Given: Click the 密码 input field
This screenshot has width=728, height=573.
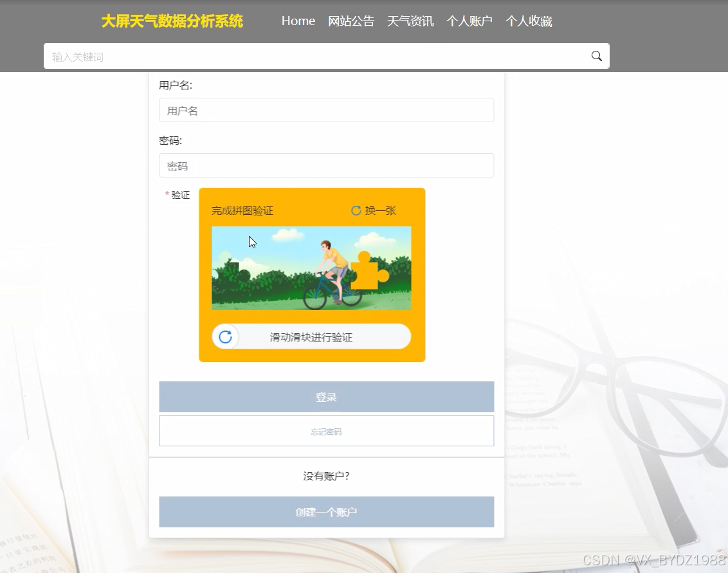Looking at the screenshot, I should pos(327,165).
